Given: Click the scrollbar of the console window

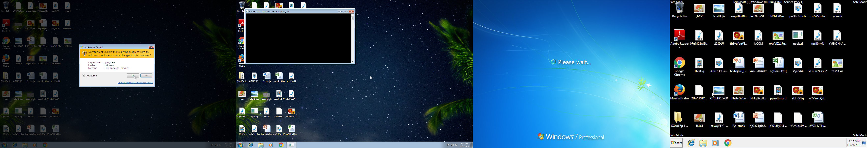Looking at the screenshot, I should coord(353,39).
